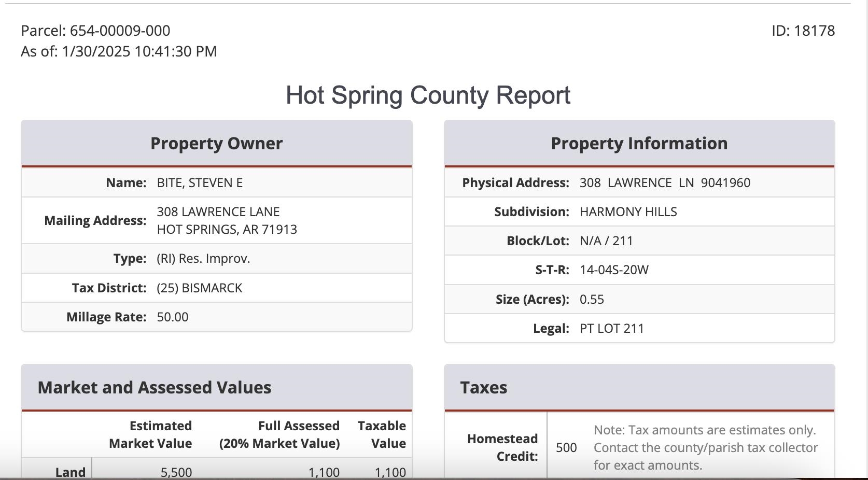
Task: Select the Market and Assessed Values heading
Action: [x=155, y=388]
